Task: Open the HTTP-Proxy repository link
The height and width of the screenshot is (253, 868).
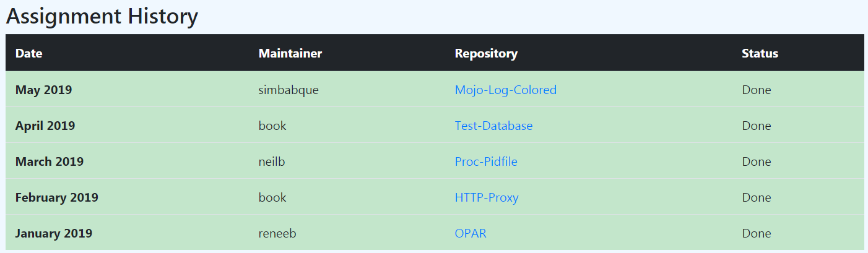Action: tap(487, 197)
